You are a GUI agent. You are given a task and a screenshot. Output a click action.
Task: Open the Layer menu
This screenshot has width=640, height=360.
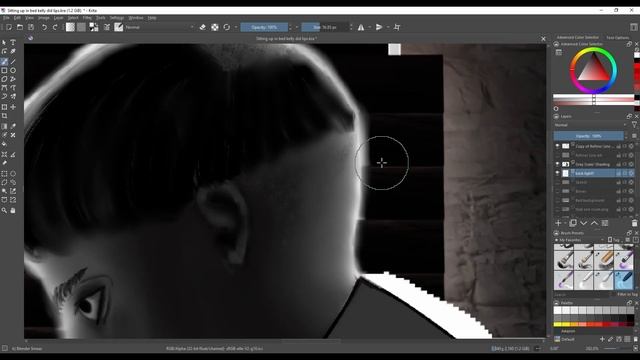(x=58, y=18)
